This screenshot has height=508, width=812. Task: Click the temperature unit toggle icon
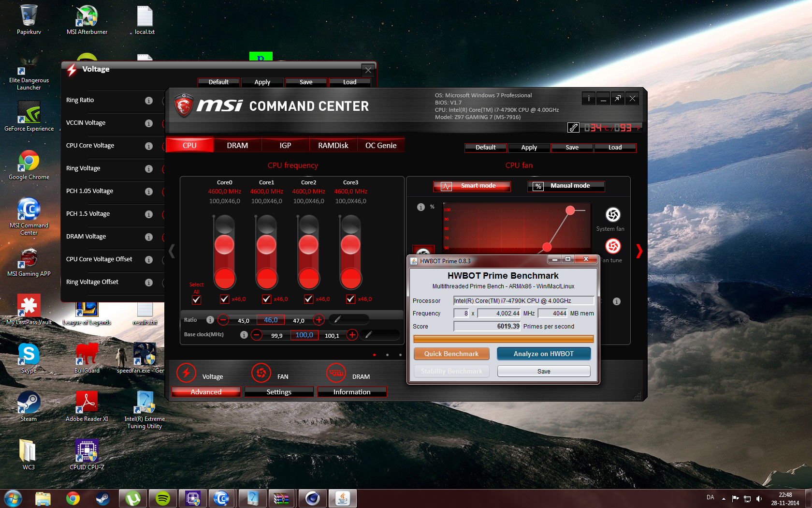pyautogui.click(x=573, y=127)
